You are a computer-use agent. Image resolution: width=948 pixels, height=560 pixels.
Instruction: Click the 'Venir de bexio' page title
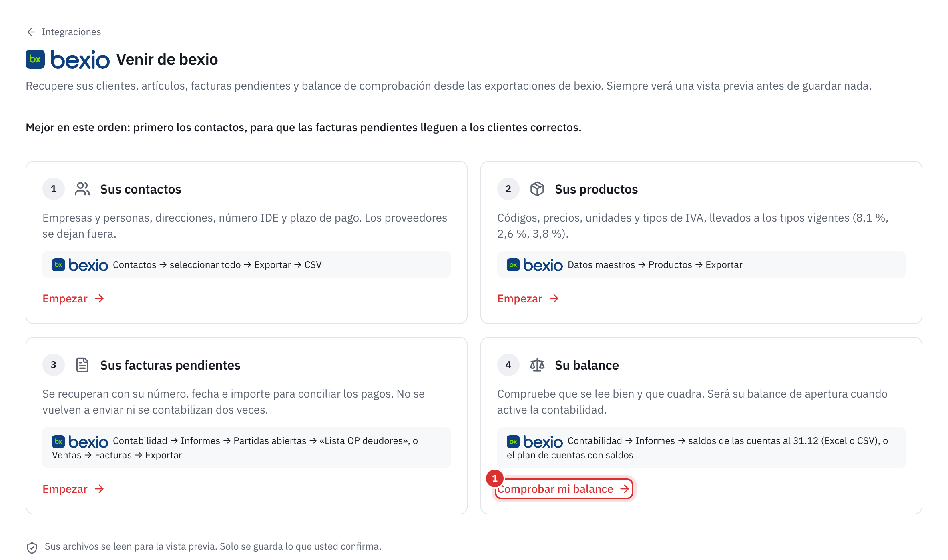point(167,60)
